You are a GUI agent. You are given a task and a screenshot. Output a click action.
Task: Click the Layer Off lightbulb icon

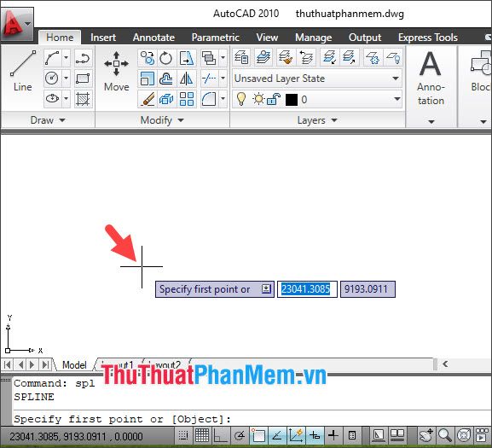pyautogui.click(x=393, y=57)
